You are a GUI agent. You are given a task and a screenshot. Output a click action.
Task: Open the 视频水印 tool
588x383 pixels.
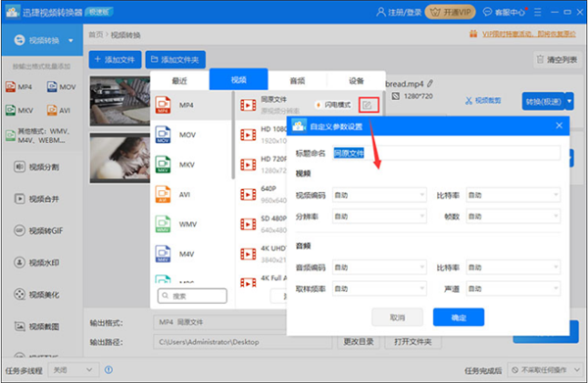[37, 263]
